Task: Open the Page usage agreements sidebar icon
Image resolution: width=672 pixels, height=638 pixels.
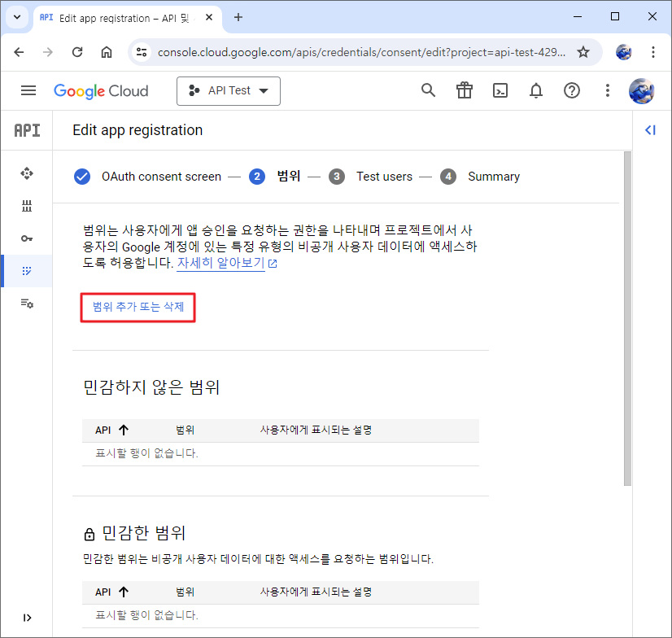Action: 27,304
